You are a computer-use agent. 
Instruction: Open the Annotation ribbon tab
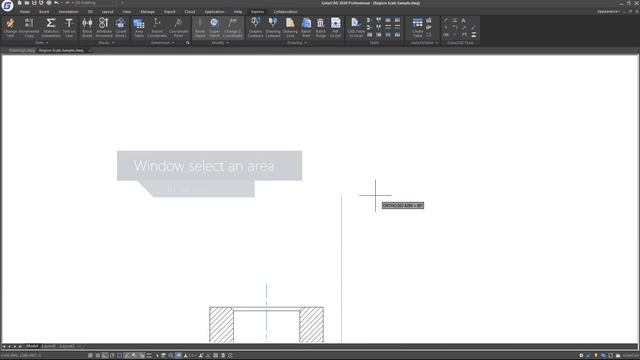pyautogui.click(x=68, y=12)
